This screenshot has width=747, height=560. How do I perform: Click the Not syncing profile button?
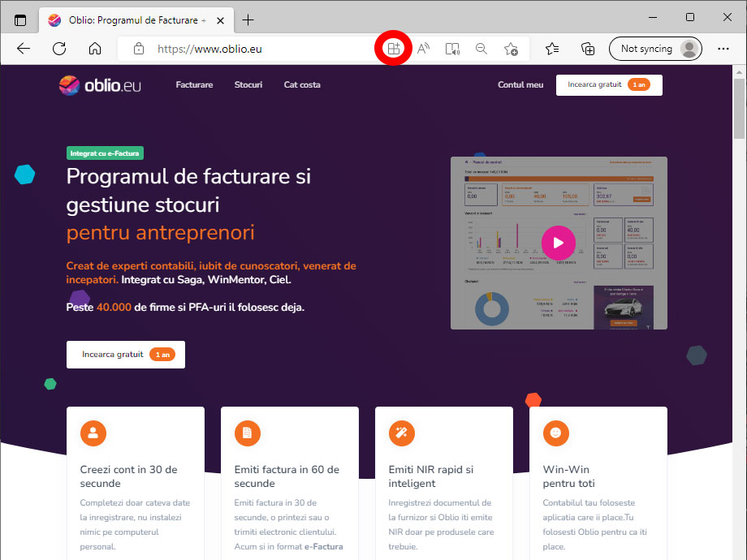655,49
